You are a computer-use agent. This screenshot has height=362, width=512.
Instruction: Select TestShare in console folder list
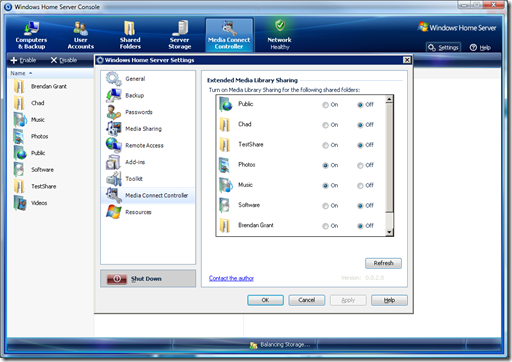point(44,186)
